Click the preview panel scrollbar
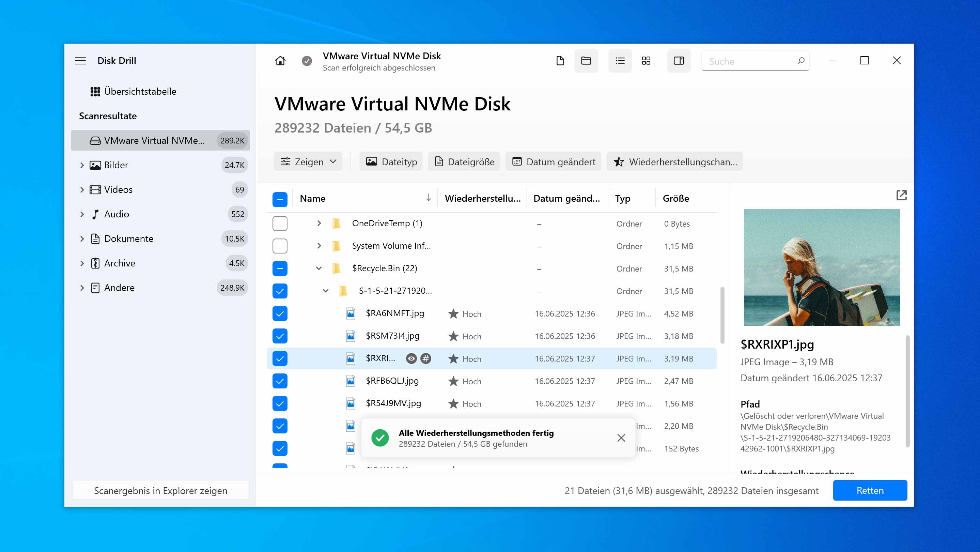Screen dimensions: 980x552 tap(907, 391)
